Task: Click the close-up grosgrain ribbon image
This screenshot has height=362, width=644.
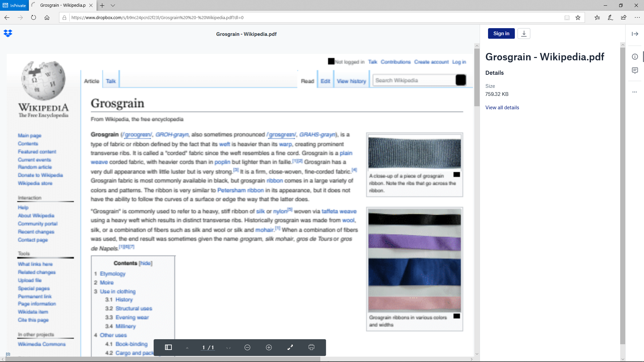Action: coord(415,153)
